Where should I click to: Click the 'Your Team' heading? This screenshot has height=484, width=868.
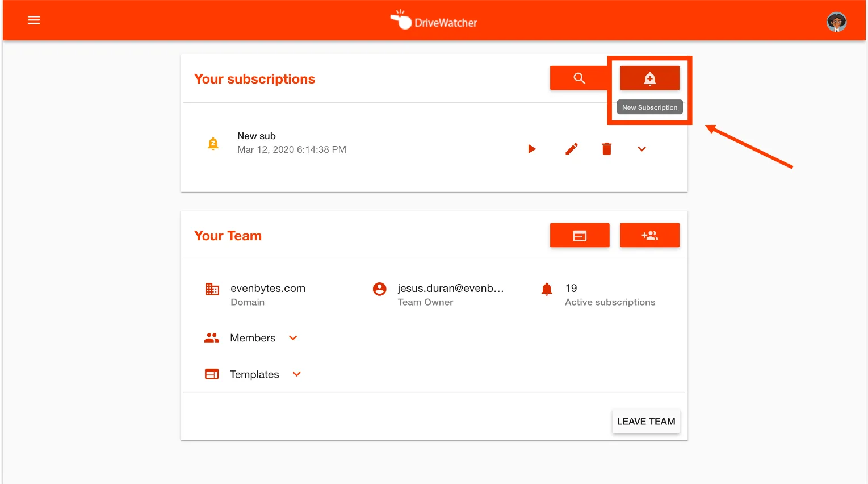(x=228, y=236)
